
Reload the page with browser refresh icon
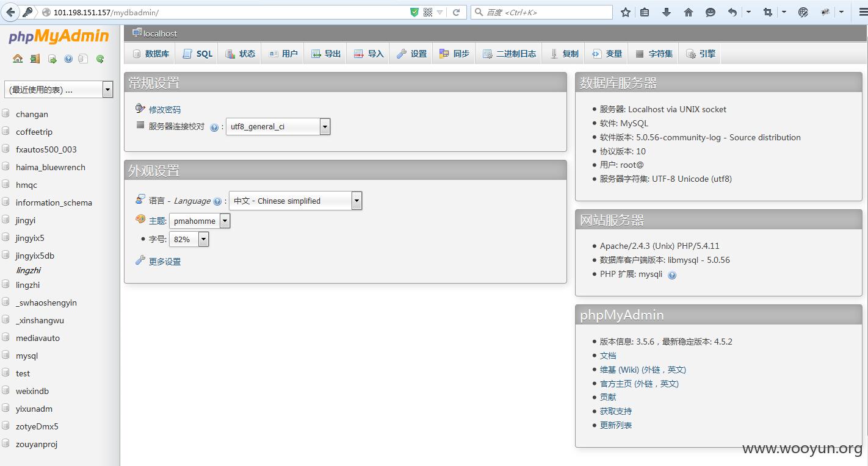pos(456,12)
